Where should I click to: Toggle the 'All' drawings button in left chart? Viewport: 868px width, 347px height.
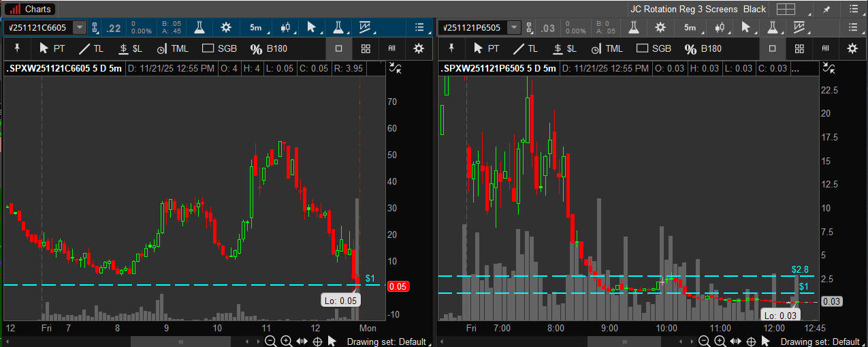pyautogui.click(x=391, y=48)
